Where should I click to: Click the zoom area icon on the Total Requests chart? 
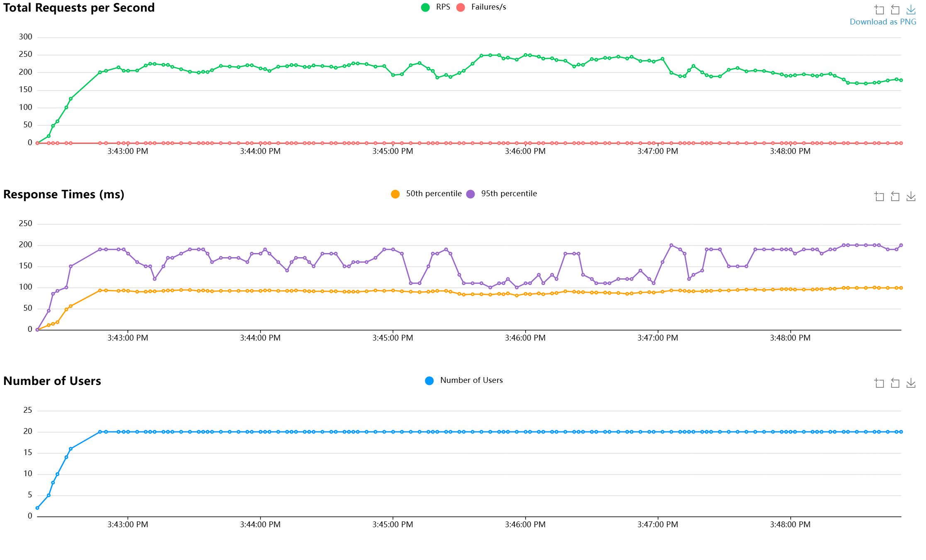[x=879, y=10]
